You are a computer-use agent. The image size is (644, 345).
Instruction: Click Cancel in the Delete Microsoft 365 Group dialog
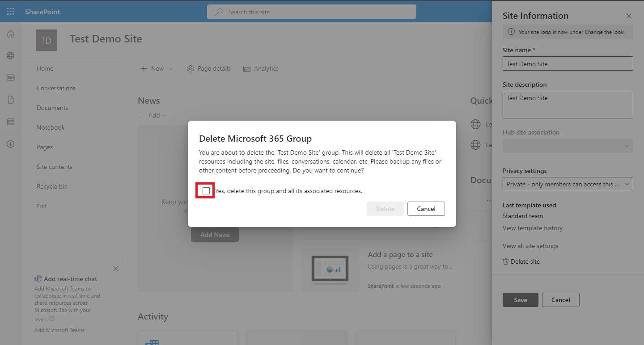[426, 209]
